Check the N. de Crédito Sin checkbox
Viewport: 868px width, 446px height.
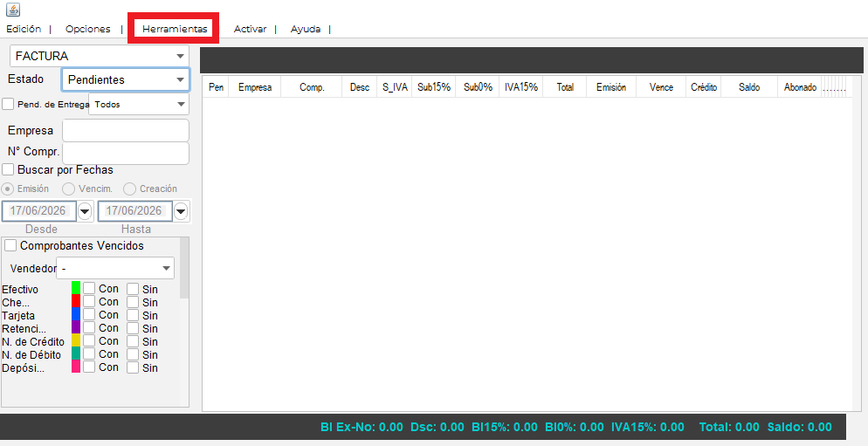(x=133, y=341)
